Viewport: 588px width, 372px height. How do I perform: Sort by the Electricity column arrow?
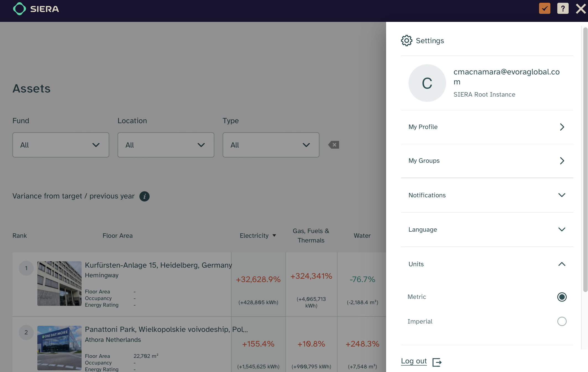[x=274, y=236]
